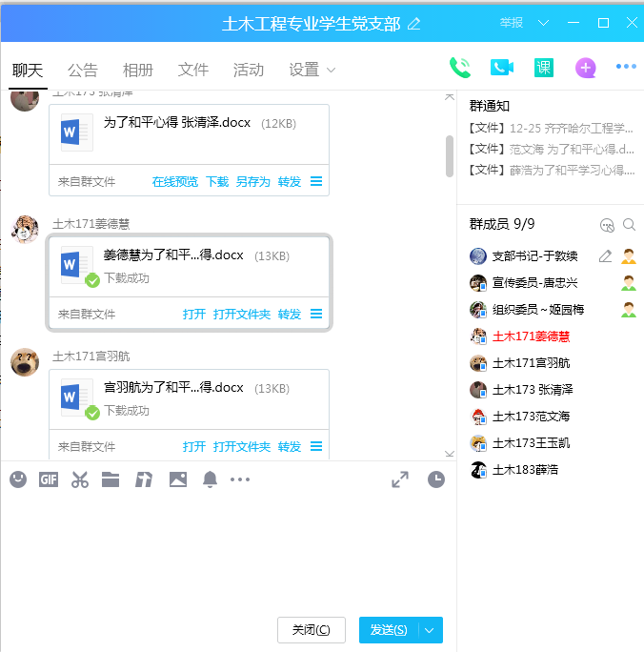Start a voice call in the group
The height and width of the screenshot is (652, 644).
(x=460, y=67)
